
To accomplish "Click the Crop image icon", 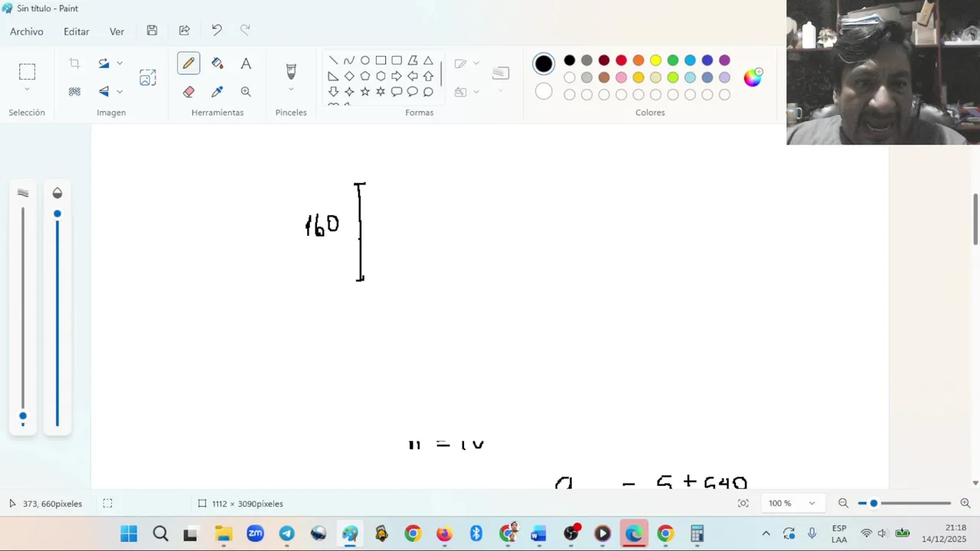I will (74, 64).
